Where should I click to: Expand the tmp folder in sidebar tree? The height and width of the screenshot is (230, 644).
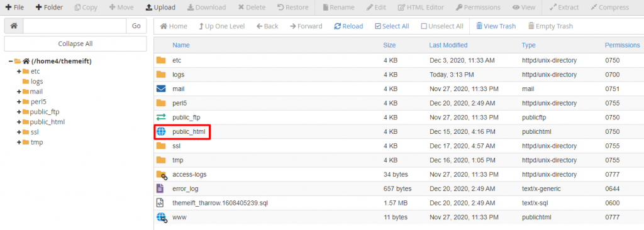click(19, 143)
